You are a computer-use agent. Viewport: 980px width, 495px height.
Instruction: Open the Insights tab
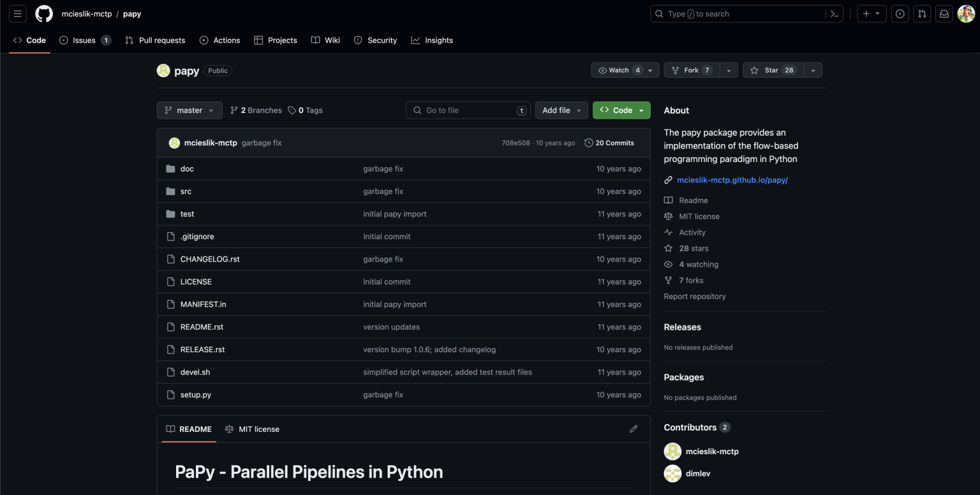click(432, 40)
